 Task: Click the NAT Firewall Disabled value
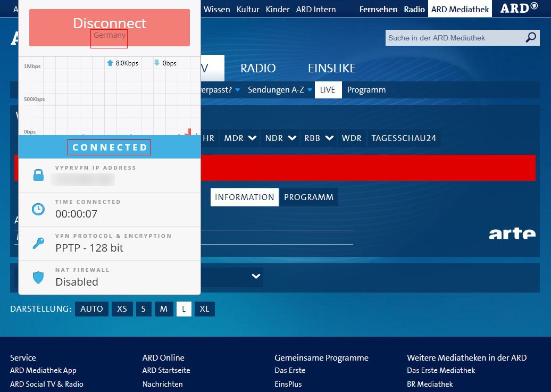pyautogui.click(x=77, y=282)
